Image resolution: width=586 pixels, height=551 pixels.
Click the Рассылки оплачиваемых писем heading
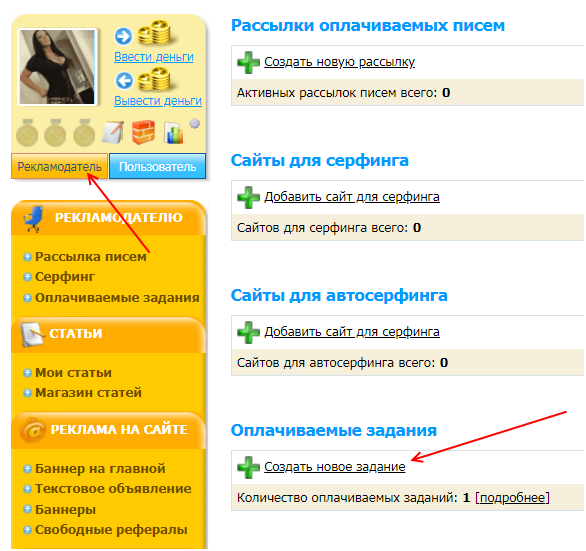coord(368,25)
